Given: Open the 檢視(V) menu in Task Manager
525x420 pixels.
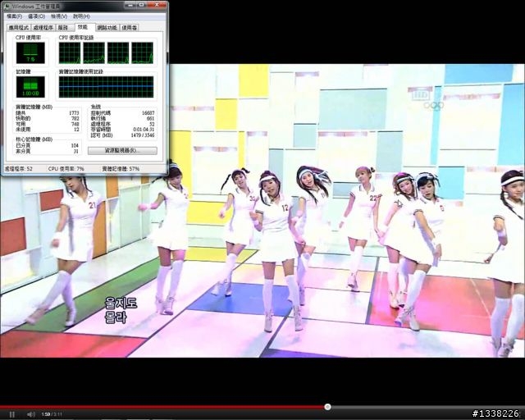Looking at the screenshot, I should click(59, 16).
